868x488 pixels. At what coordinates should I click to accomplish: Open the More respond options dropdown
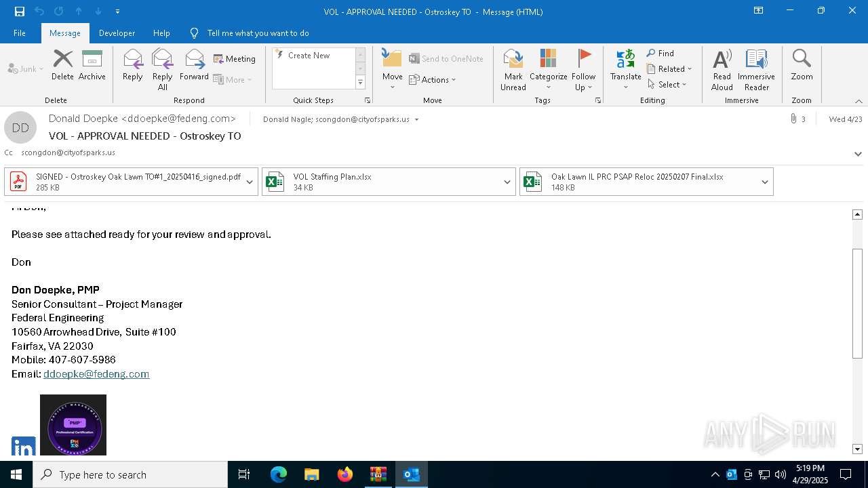[233, 79]
